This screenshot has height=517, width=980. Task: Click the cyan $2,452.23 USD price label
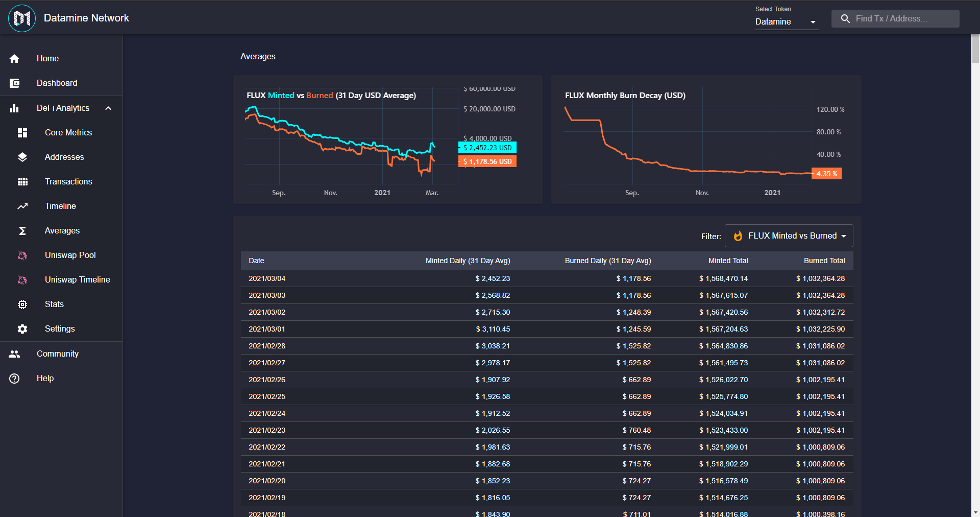487,148
